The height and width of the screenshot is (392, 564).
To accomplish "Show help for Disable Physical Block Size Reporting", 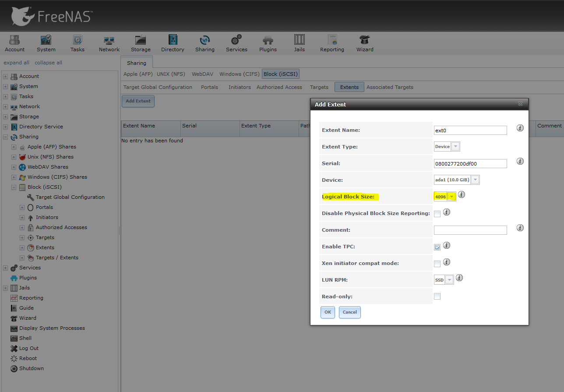I will [447, 212].
